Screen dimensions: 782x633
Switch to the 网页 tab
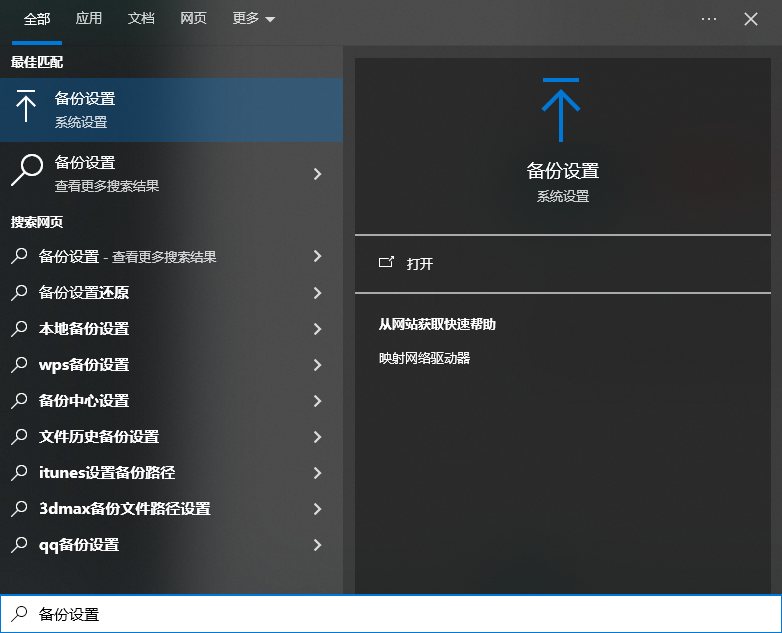(194, 19)
